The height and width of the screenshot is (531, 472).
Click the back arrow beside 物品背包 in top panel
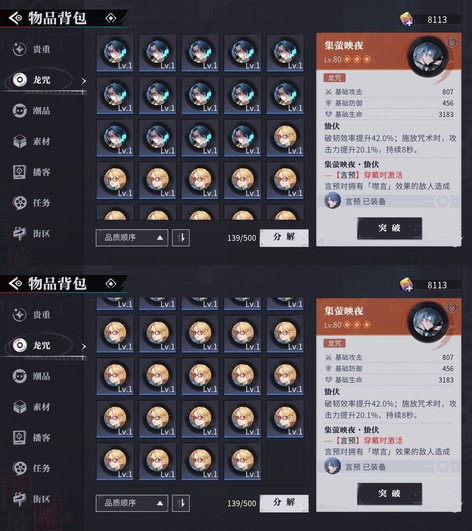click(x=15, y=18)
